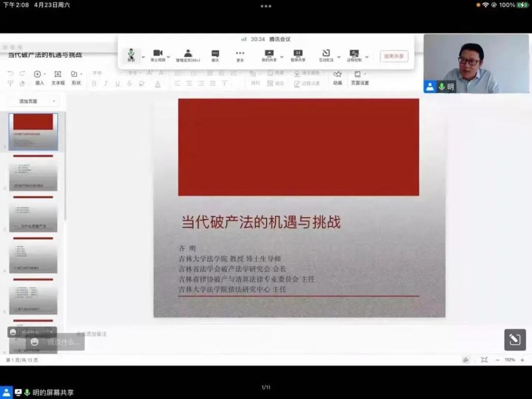Expand the stop video options arrow
Image resolution: width=532 pixels, height=399 pixels.
click(168, 57)
